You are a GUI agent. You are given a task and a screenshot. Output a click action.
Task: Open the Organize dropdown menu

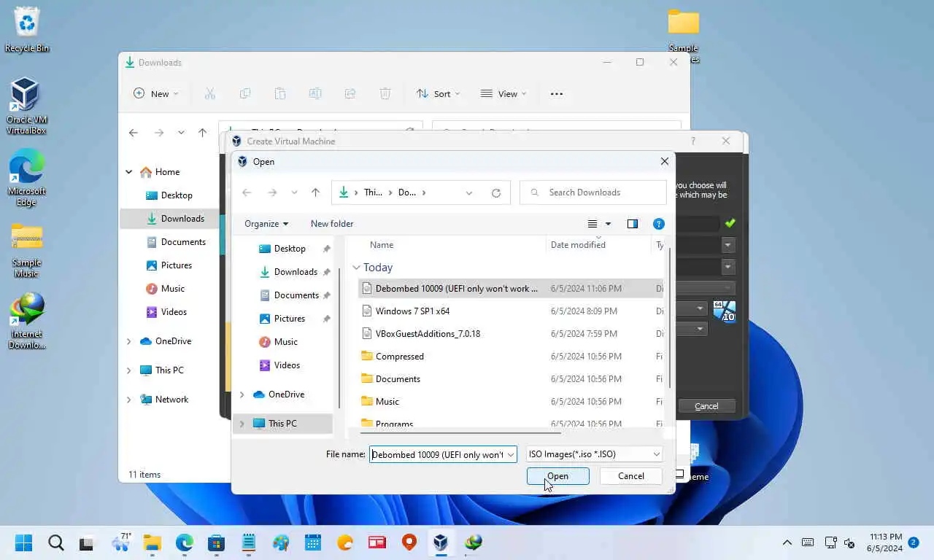pos(266,224)
